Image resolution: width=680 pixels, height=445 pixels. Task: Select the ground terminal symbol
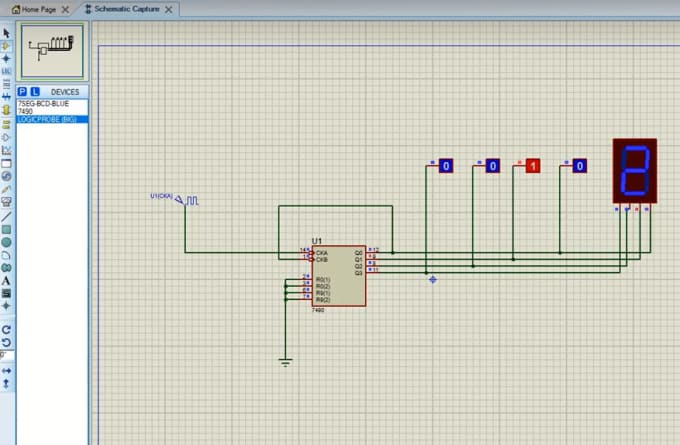point(285,362)
